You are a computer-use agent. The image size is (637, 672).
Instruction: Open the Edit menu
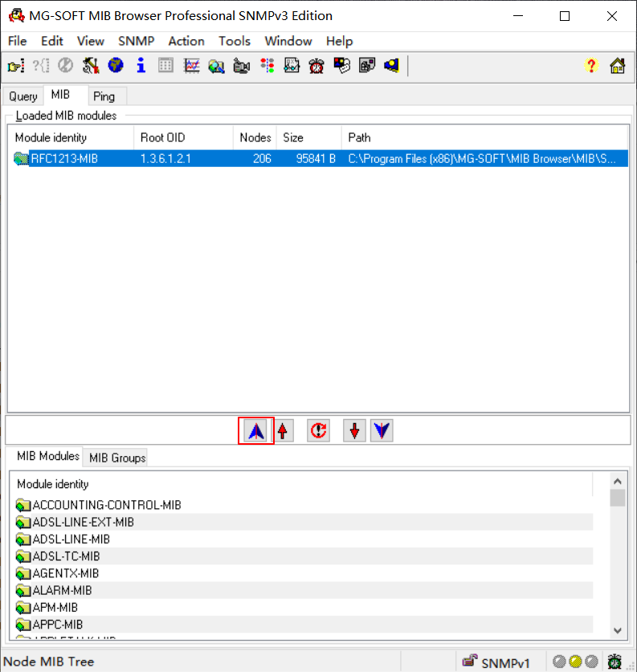52,41
